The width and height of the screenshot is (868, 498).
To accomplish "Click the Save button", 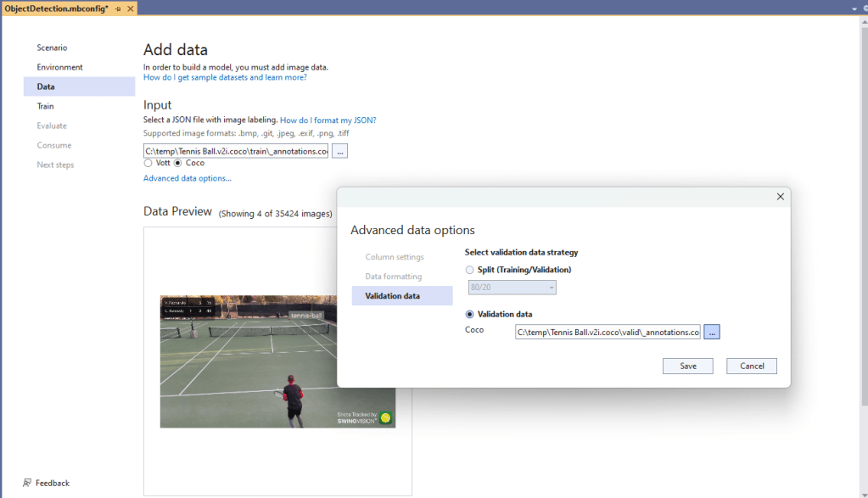I will (x=688, y=367).
